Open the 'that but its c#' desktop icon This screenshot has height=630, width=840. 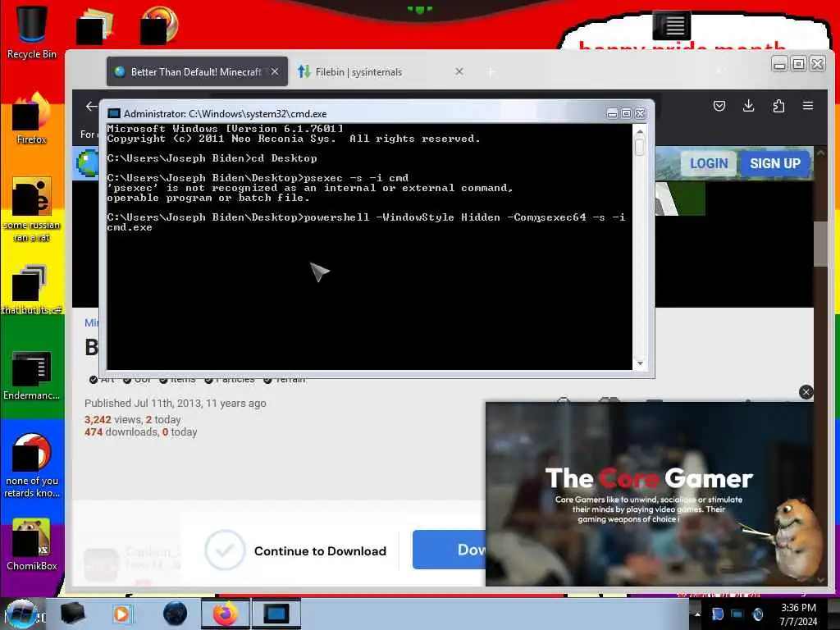(32, 290)
